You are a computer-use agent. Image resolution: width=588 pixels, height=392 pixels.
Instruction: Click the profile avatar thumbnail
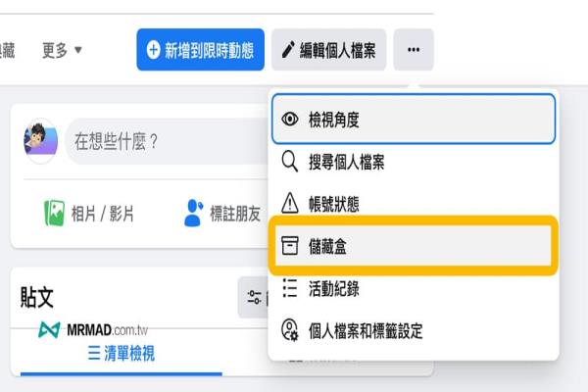[40, 141]
